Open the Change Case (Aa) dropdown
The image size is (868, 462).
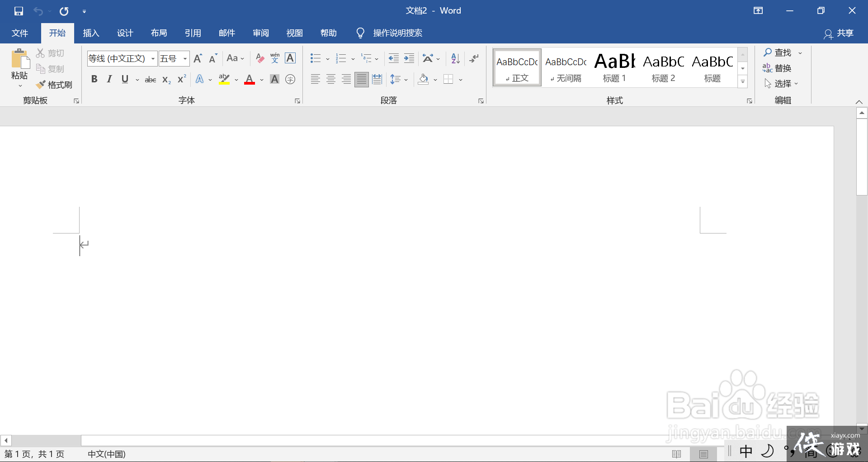(235, 58)
